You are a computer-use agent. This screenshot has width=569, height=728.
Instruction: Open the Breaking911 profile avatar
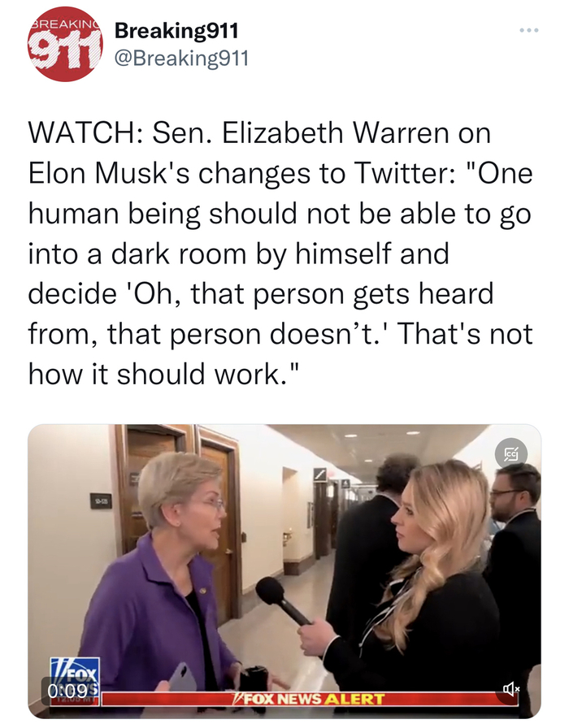pyautogui.click(x=64, y=44)
